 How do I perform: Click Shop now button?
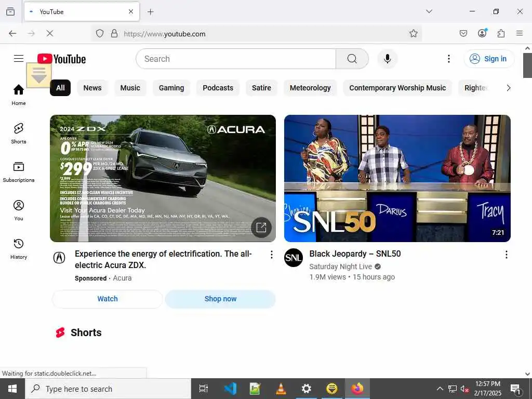tap(220, 299)
